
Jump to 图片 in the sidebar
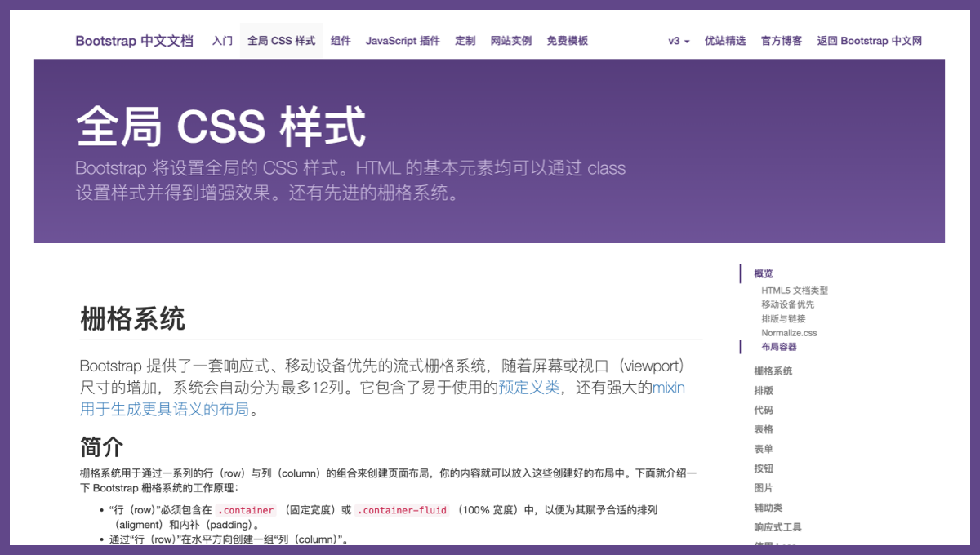point(764,488)
